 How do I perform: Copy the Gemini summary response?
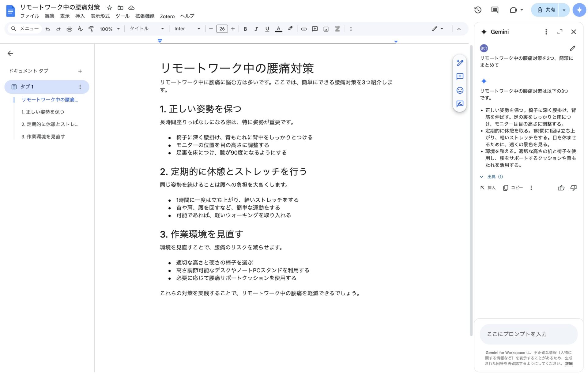coord(513,188)
